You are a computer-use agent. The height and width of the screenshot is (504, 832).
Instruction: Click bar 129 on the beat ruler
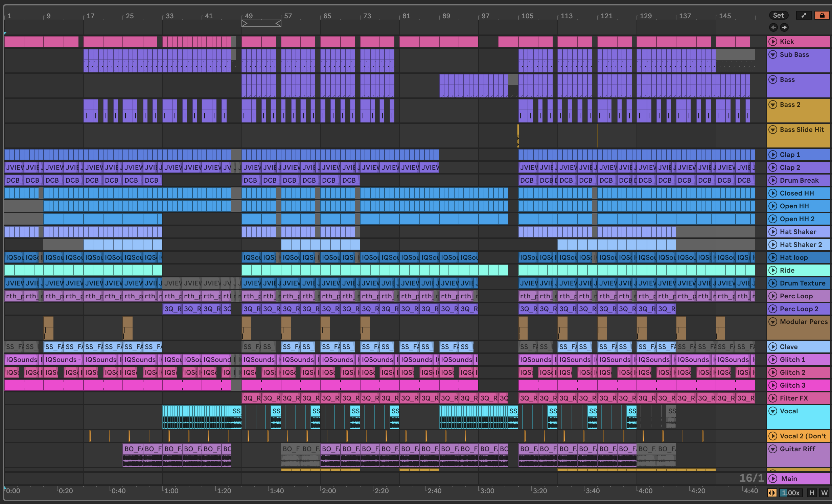coord(645,16)
